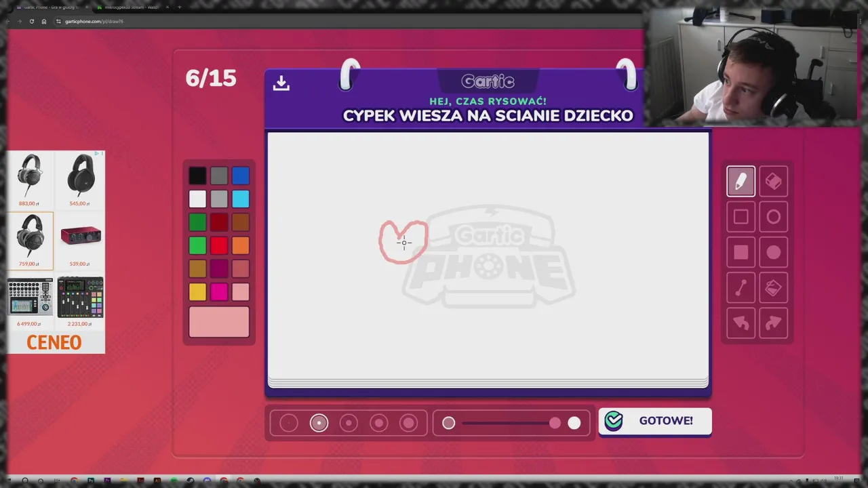Pick the bright green color swatch
The height and width of the screenshot is (488, 868).
point(197,245)
